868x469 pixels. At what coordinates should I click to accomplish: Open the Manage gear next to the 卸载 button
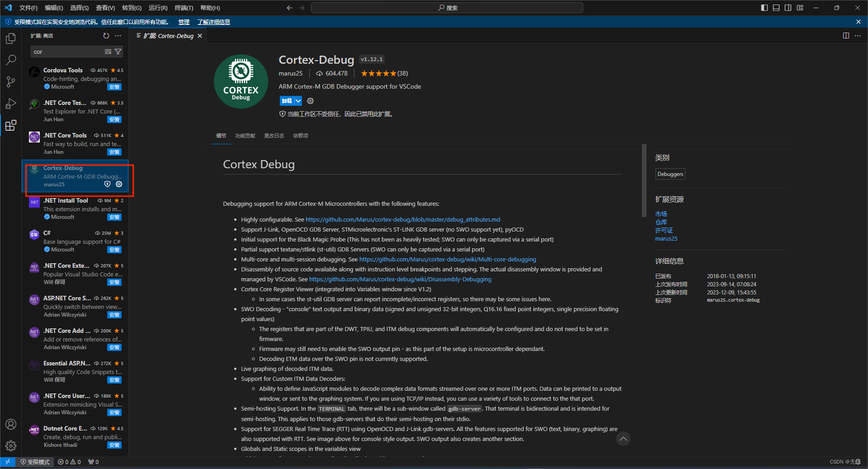(x=310, y=101)
